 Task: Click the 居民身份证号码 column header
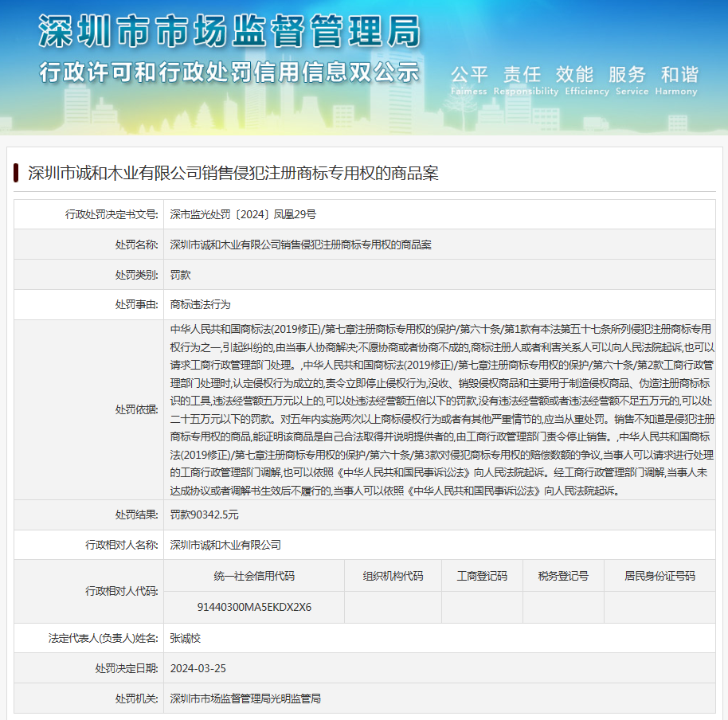point(660,576)
